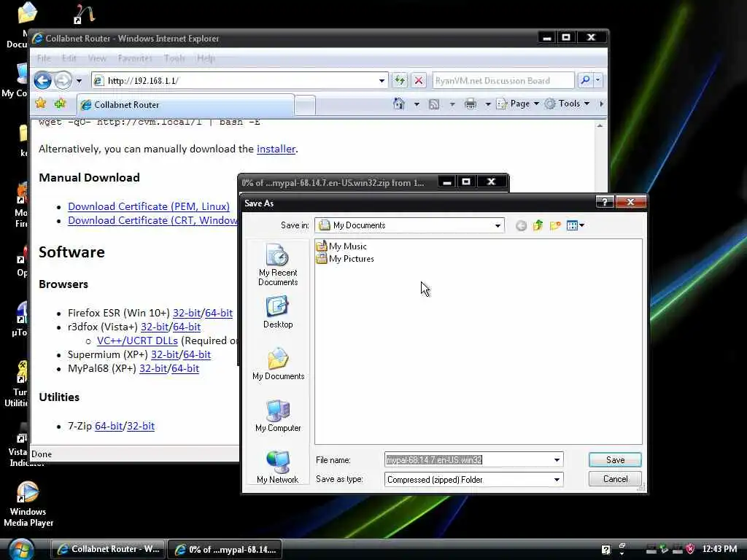This screenshot has height=560, width=747.
Task: Click the red Stop loading icon
Action: (419, 80)
